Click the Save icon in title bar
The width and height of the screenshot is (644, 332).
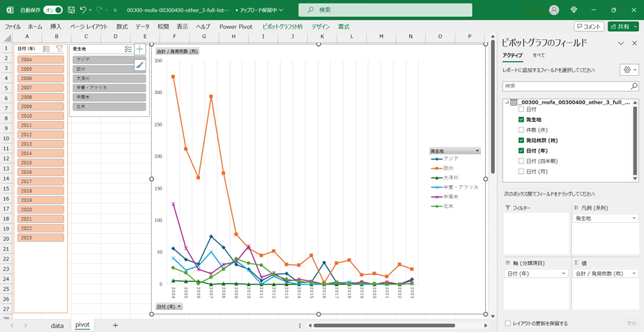[x=70, y=10]
